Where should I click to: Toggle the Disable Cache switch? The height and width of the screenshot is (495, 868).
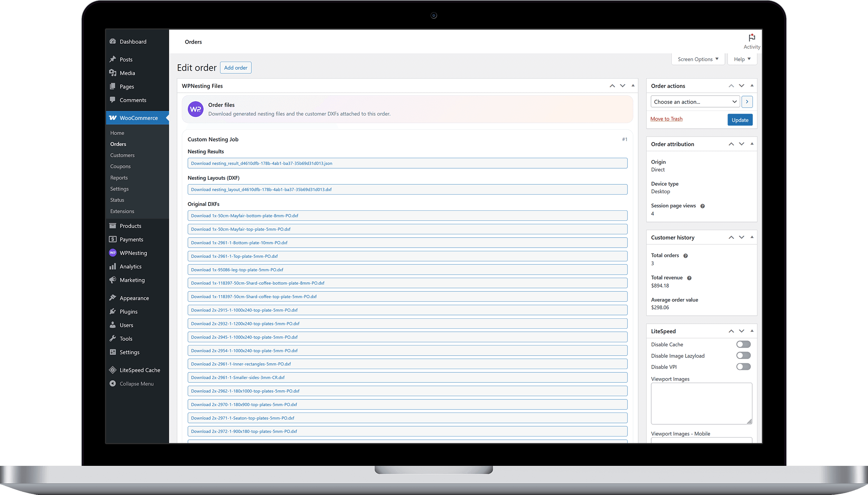743,344
